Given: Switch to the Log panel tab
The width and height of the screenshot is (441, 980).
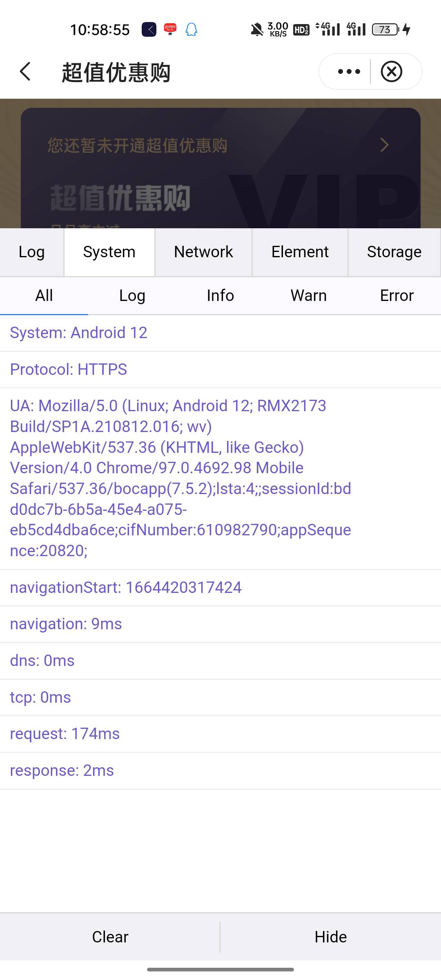Looking at the screenshot, I should 32,252.
